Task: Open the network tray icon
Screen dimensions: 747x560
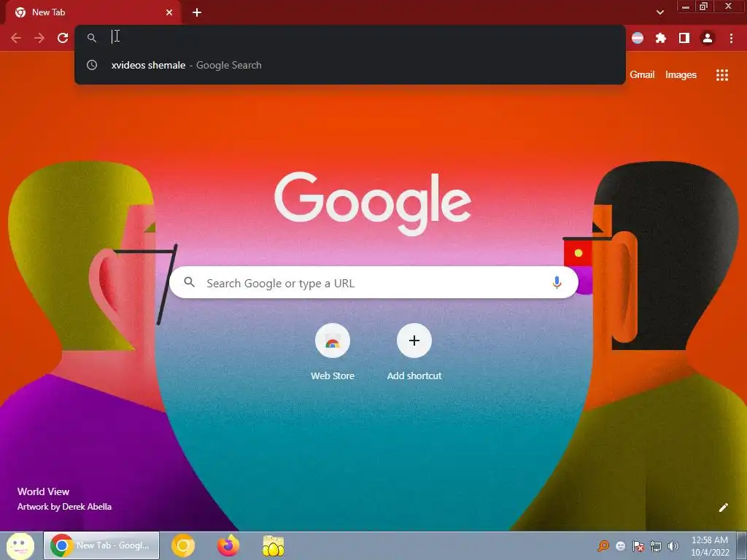Action: point(656,546)
